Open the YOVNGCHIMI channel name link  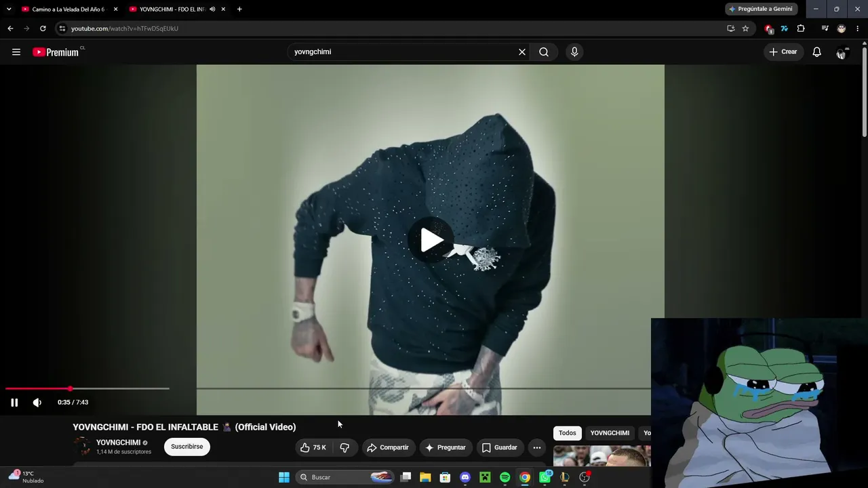pos(119,443)
